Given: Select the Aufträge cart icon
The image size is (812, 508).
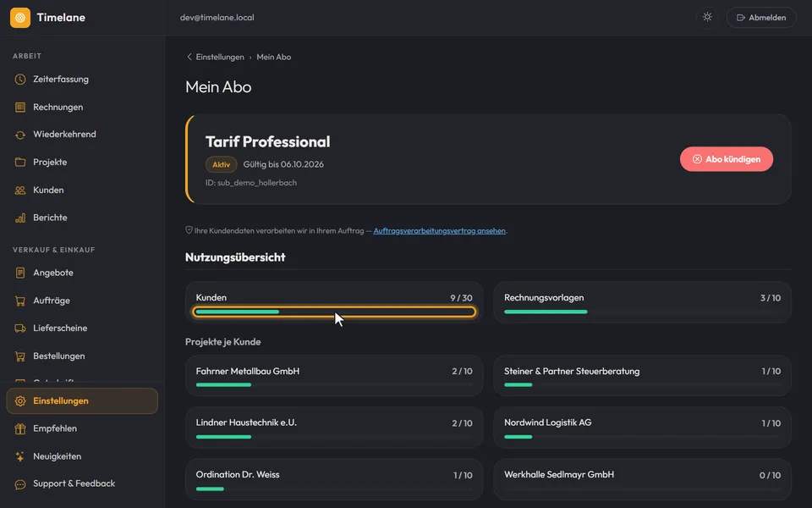Looking at the screenshot, I should coord(20,301).
